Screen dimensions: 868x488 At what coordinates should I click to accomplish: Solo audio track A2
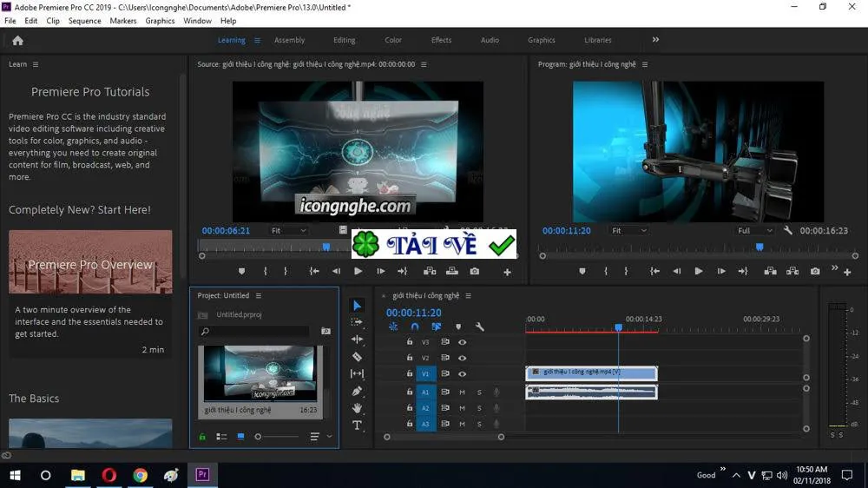pos(479,408)
